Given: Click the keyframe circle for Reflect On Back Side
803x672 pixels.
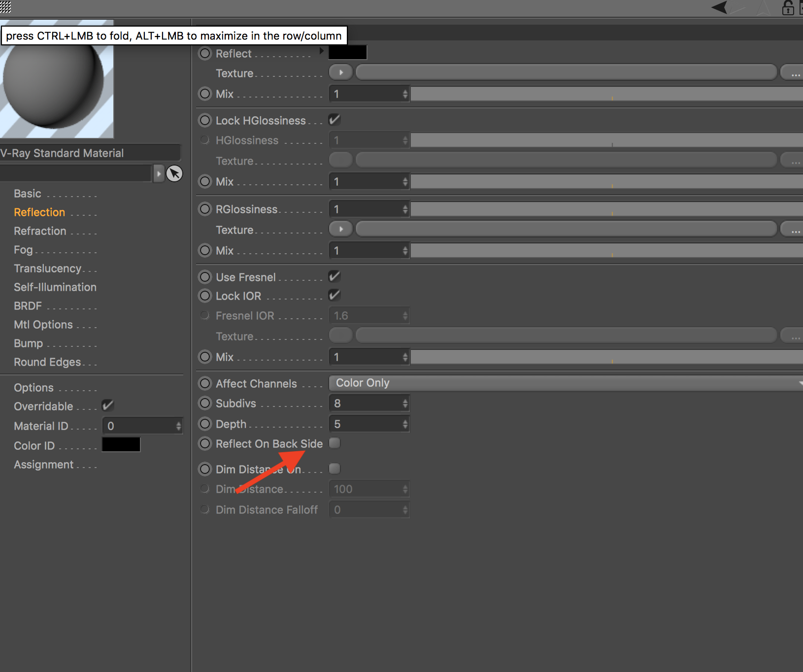Looking at the screenshot, I should (205, 443).
